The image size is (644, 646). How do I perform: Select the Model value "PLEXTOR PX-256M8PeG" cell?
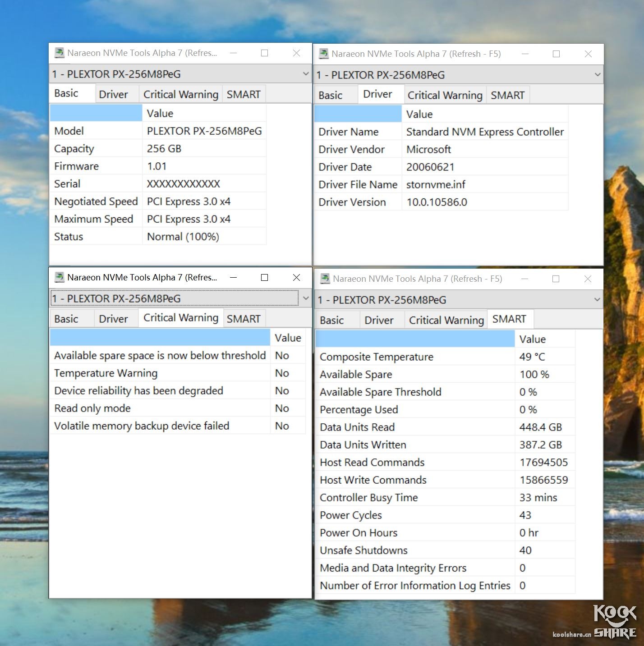pos(204,131)
